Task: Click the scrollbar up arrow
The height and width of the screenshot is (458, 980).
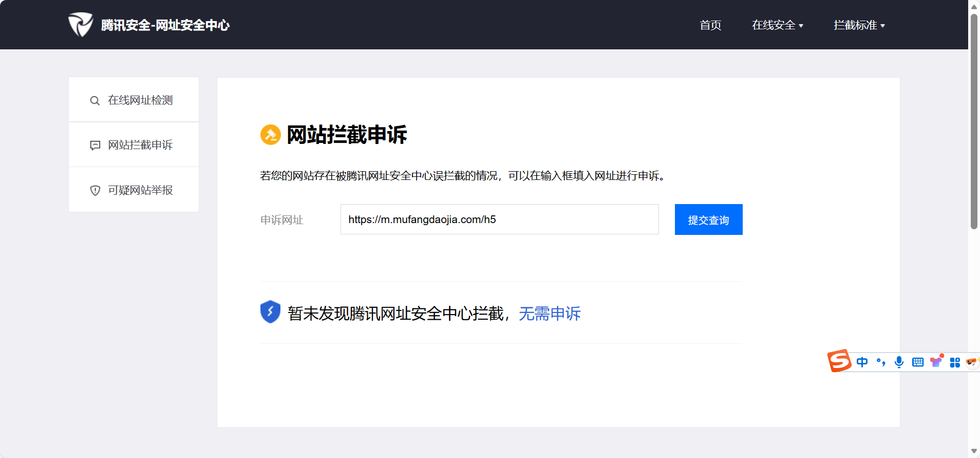Action: (x=974, y=7)
